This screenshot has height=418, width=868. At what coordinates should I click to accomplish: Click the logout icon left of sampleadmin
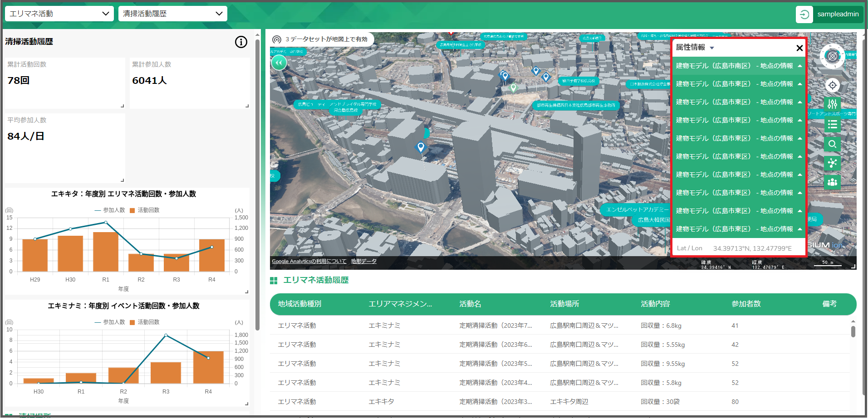click(804, 14)
